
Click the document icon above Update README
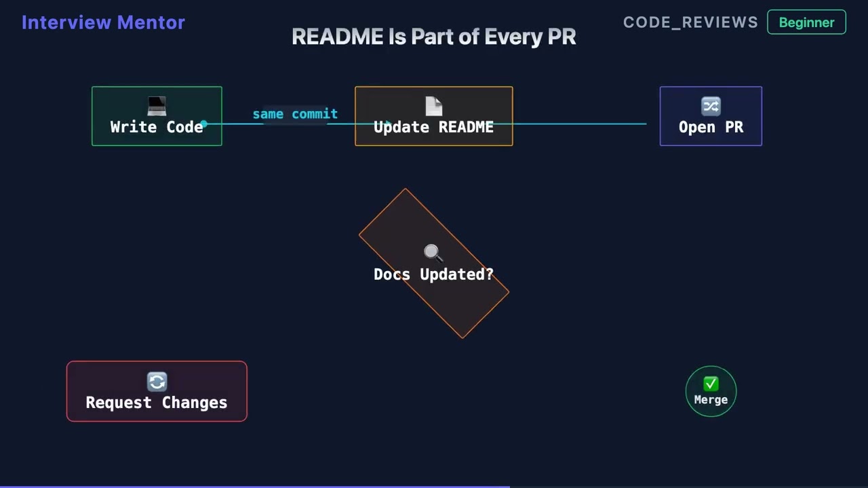[434, 106]
